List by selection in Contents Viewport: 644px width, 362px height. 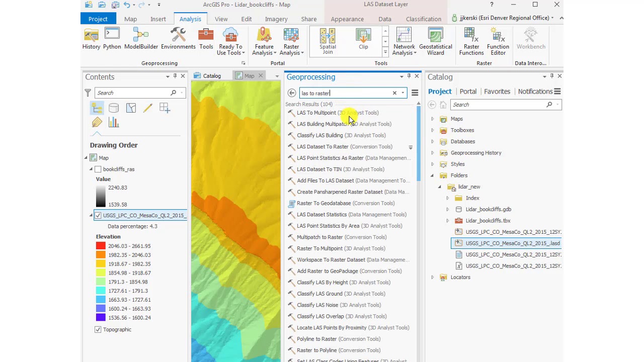point(131,108)
